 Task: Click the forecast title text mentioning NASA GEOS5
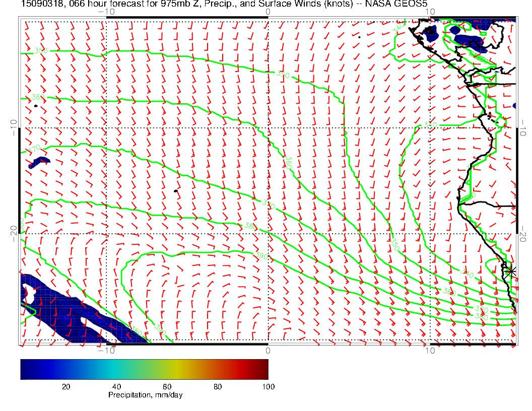(224, 4)
